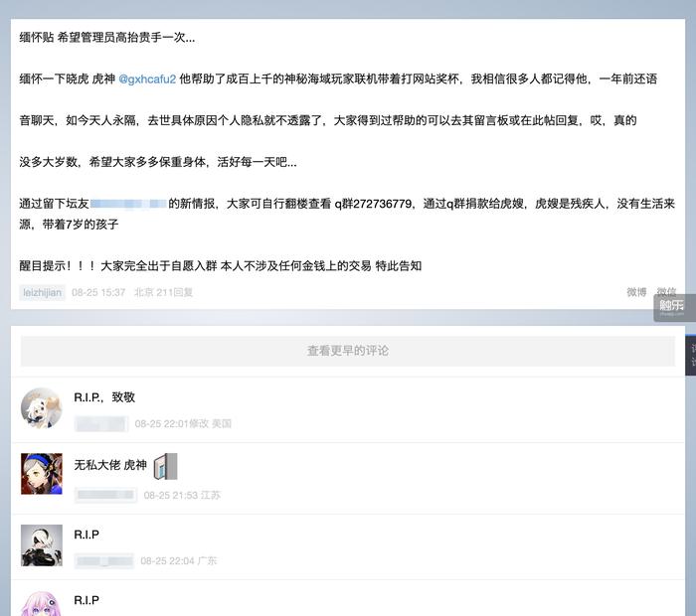Click the blurred forum user name in post
This screenshot has height=616, width=696.
(x=128, y=204)
